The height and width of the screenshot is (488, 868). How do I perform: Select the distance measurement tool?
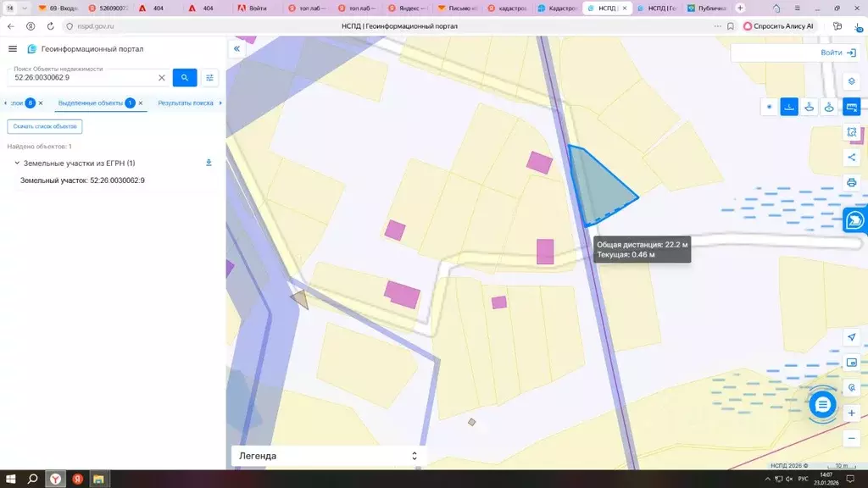point(789,107)
